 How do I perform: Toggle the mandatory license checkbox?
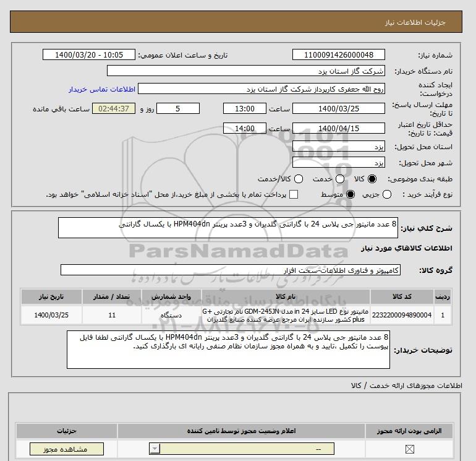coord(409,449)
